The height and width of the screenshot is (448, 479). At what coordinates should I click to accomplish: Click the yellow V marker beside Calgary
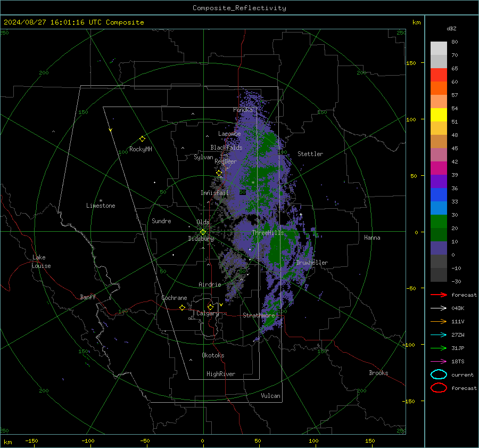(221, 305)
